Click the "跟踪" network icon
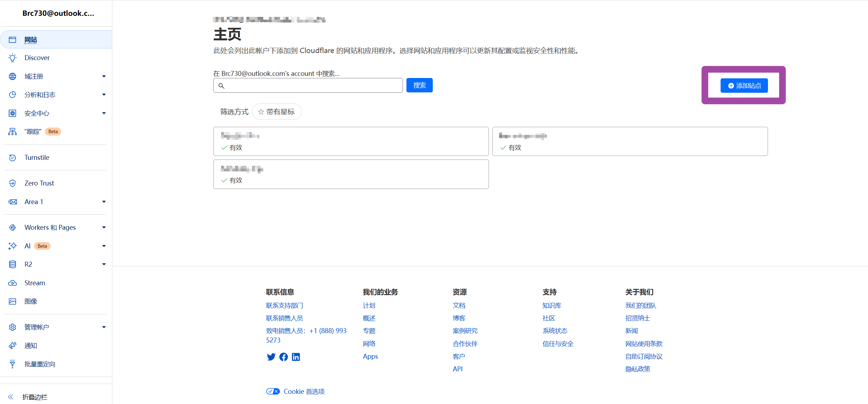The image size is (868, 404). [12, 131]
